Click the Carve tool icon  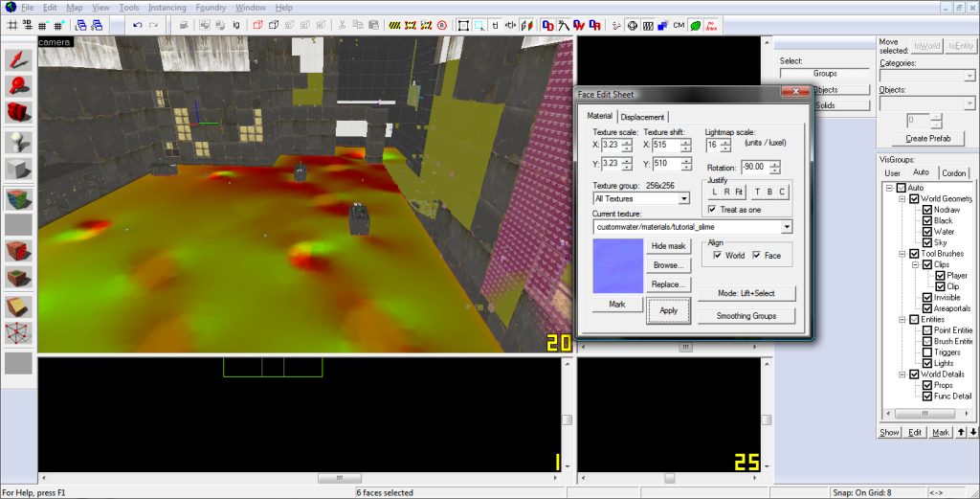(184, 26)
